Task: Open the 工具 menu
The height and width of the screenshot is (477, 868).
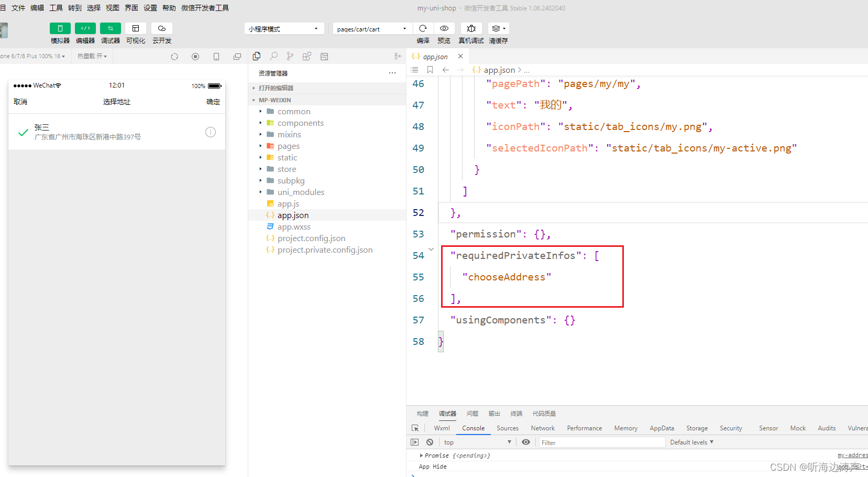Action: point(56,8)
